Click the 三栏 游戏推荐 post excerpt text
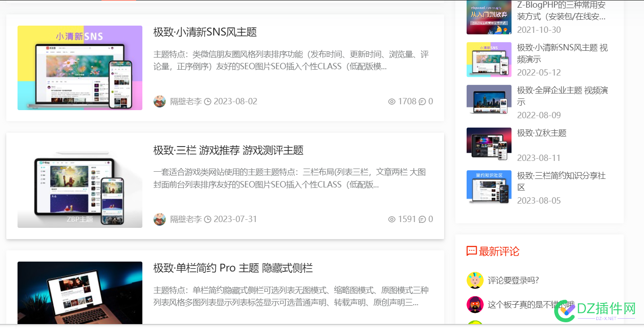This screenshot has height=329, width=644. tap(290, 178)
